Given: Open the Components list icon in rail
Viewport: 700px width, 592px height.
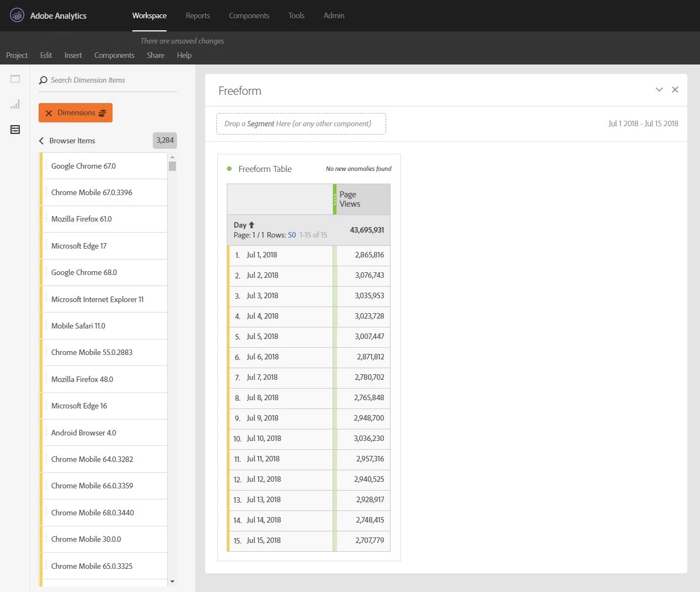Looking at the screenshot, I should 15,130.
